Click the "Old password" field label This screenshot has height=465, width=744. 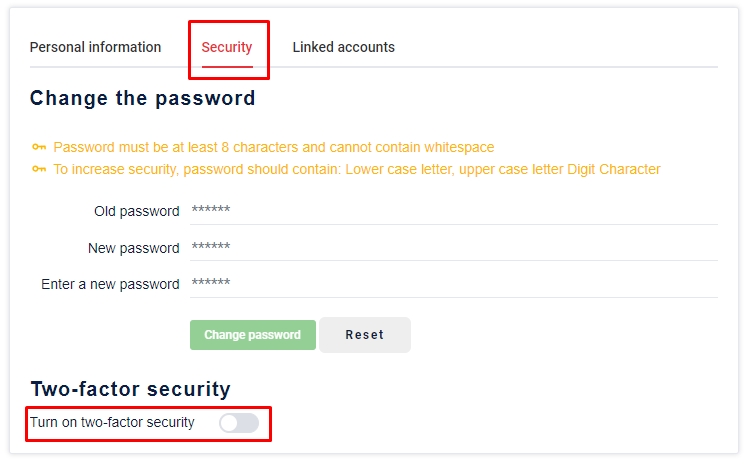coord(135,211)
